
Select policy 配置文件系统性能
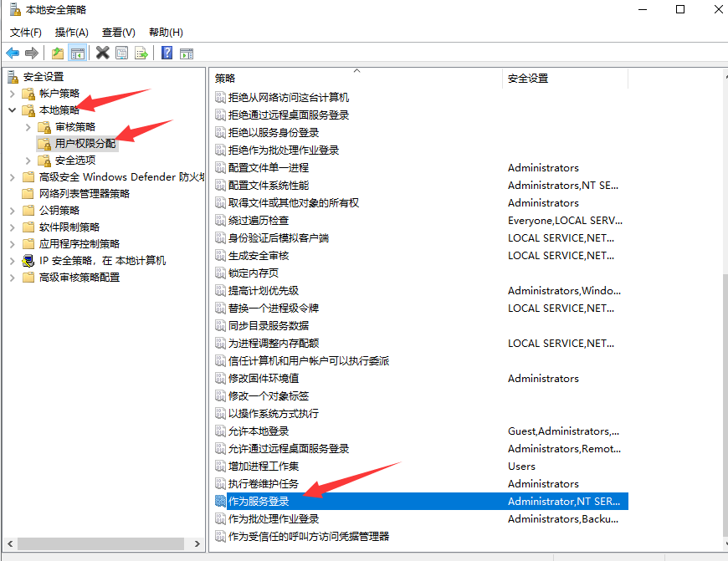tap(269, 185)
